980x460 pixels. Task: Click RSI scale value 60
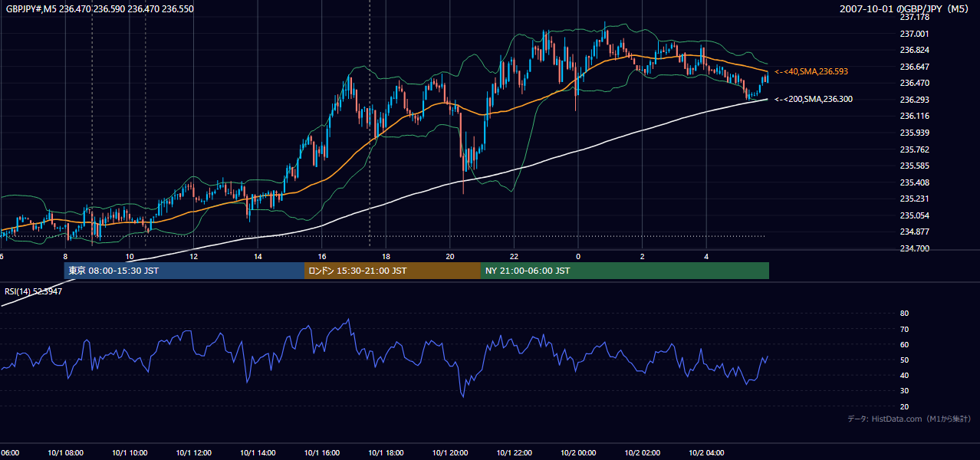[904, 344]
